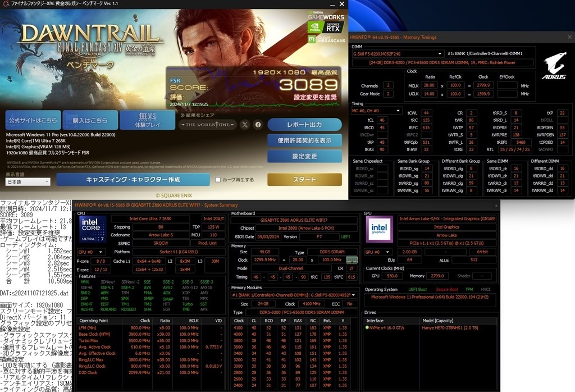Click the Arrow Lake-S codename field
This screenshot has height=392, width=575.
pyautogui.click(x=161, y=235)
